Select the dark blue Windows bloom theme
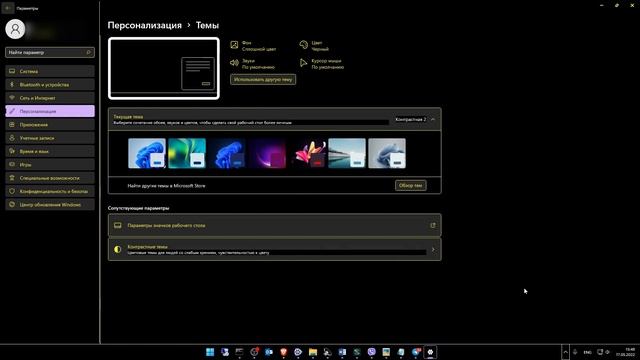Screen dimensions: 640x360 (227, 153)
